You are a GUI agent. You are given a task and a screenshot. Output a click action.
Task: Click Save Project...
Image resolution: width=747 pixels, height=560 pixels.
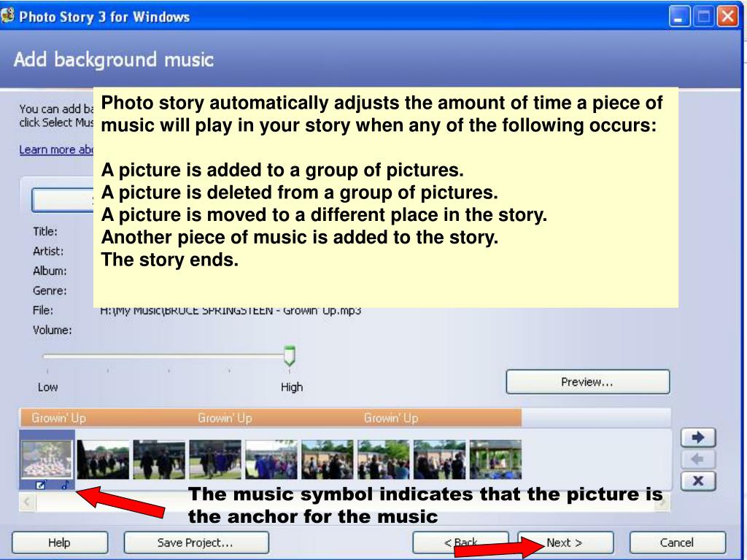[196, 542]
